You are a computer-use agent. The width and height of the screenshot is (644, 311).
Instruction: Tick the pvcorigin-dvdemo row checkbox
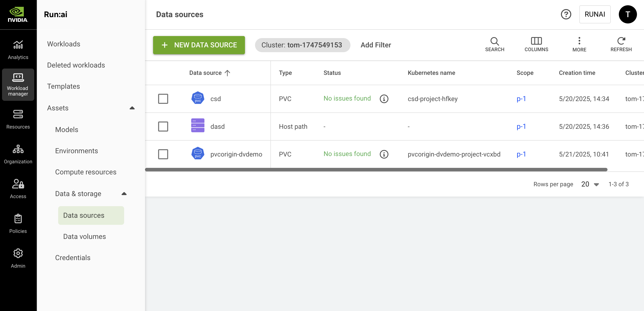click(163, 154)
